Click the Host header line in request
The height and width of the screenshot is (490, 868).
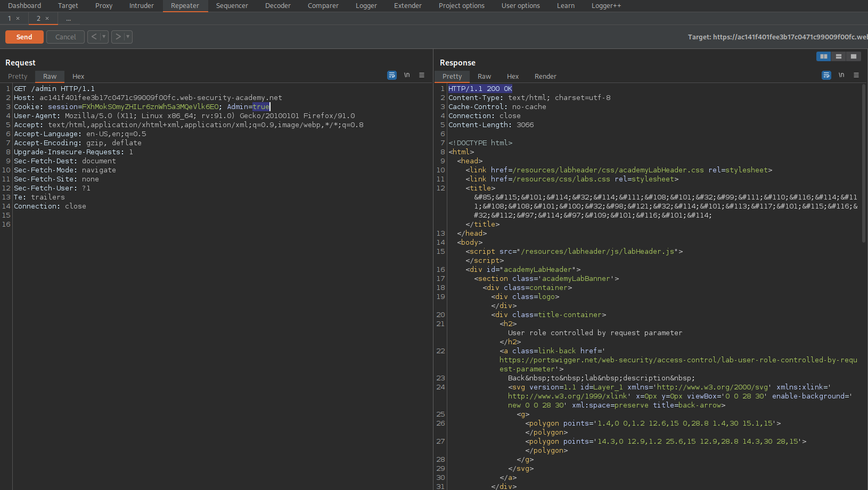(148, 98)
